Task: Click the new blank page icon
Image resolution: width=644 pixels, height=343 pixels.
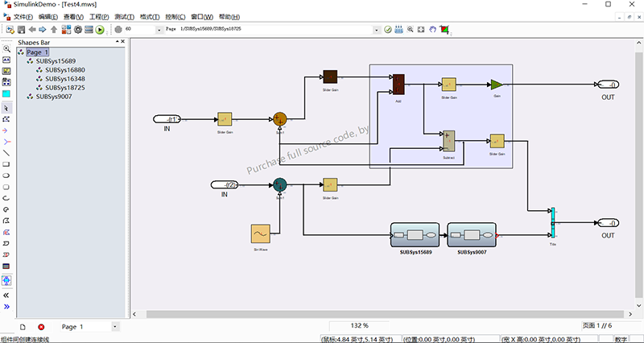Action: point(23,327)
